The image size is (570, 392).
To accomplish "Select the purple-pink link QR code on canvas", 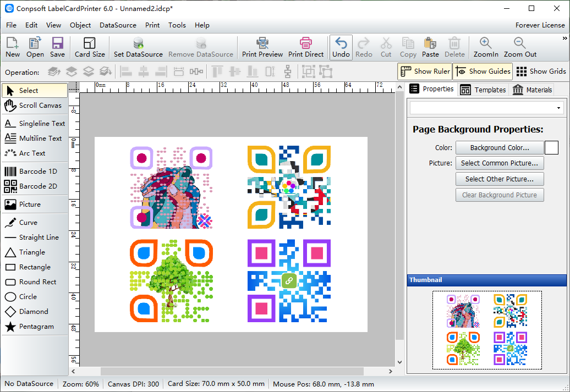I will [x=289, y=281].
